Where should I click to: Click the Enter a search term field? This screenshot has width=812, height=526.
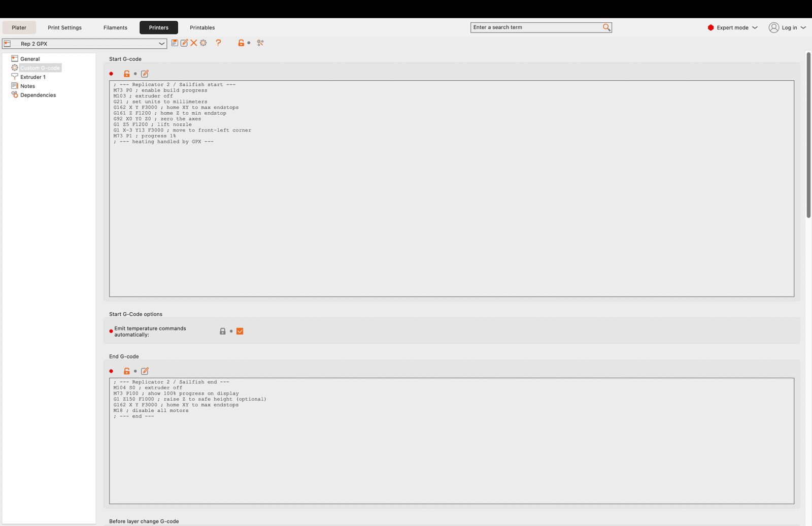click(536, 27)
